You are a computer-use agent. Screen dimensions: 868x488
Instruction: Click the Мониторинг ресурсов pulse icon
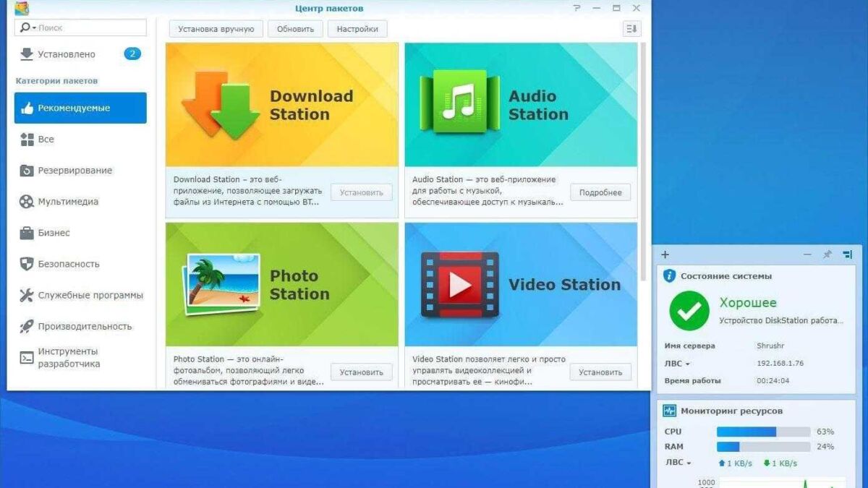tap(670, 411)
